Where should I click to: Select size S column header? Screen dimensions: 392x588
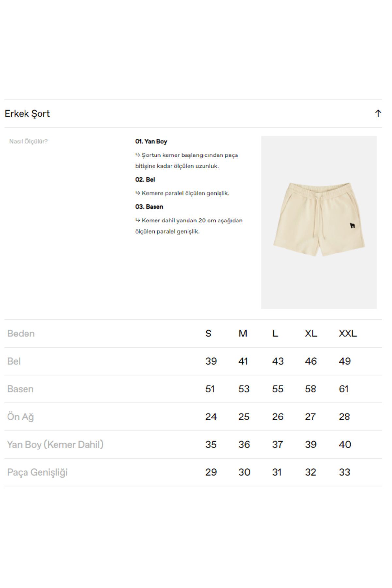(208, 334)
